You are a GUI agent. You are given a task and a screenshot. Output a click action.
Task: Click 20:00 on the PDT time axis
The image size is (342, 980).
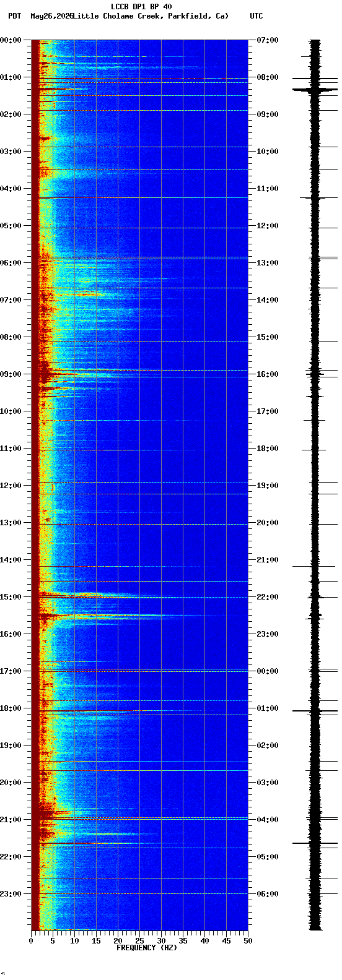(11, 783)
